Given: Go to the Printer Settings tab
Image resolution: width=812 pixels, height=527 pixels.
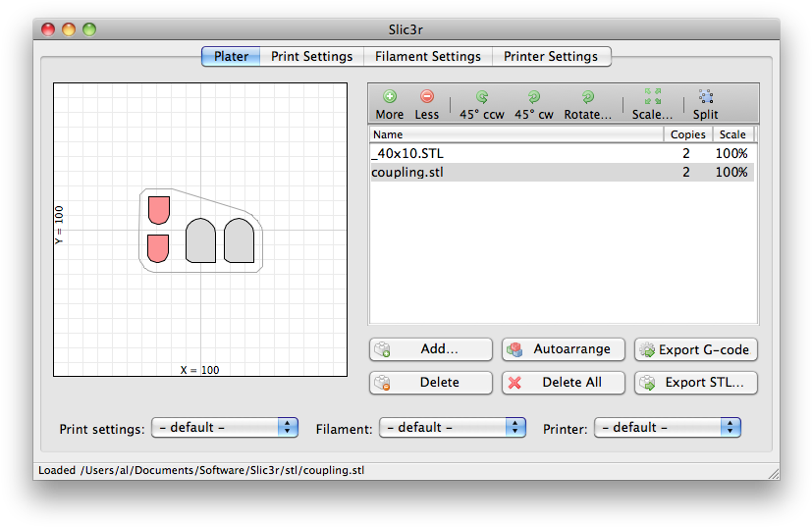Looking at the screenshot, I should coord(550,57).
